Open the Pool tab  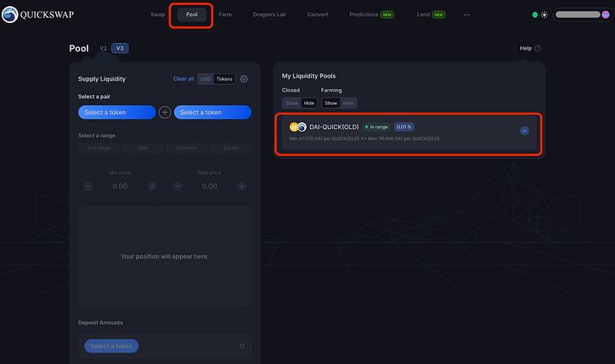[191, 15]
